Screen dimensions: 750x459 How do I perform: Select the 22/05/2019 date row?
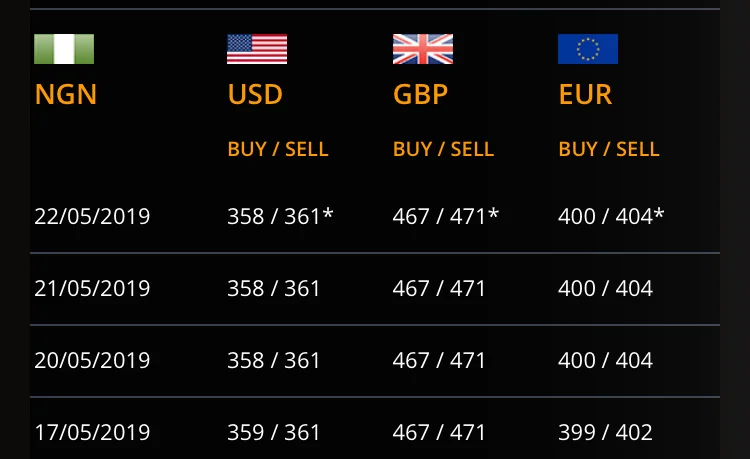pos(92,216)
